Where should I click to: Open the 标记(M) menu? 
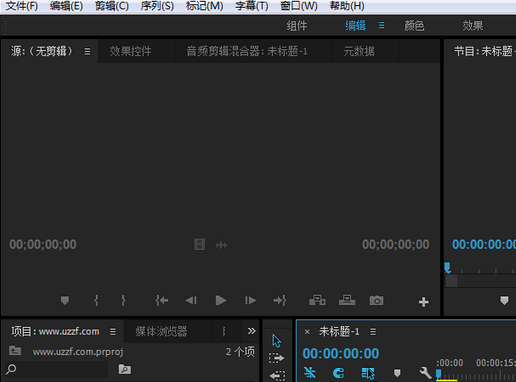pos(204,6)
